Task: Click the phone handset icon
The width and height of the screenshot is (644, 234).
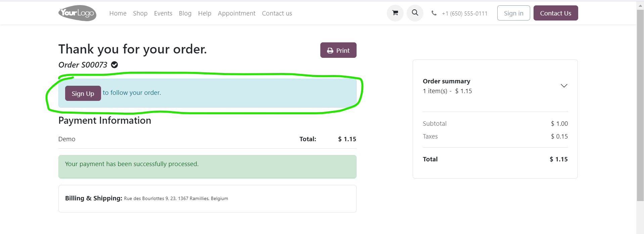Action: [434, 13]
